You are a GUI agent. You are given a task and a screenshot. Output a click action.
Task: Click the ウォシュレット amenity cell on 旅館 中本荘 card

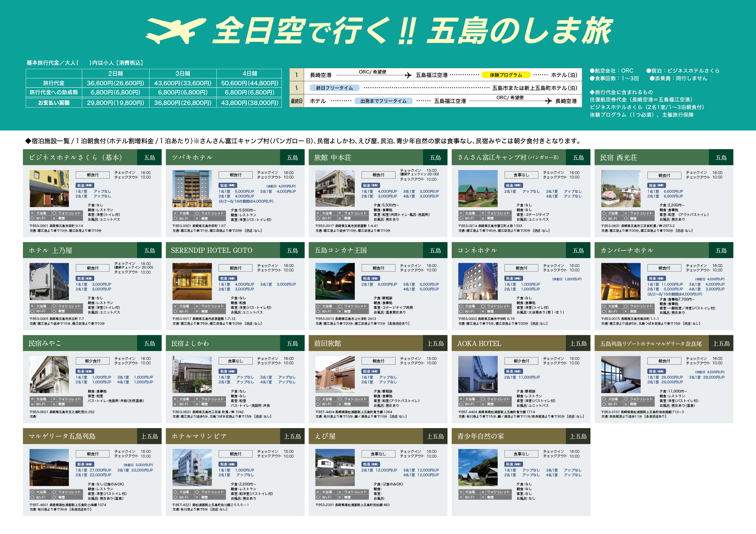pos(353,213)
